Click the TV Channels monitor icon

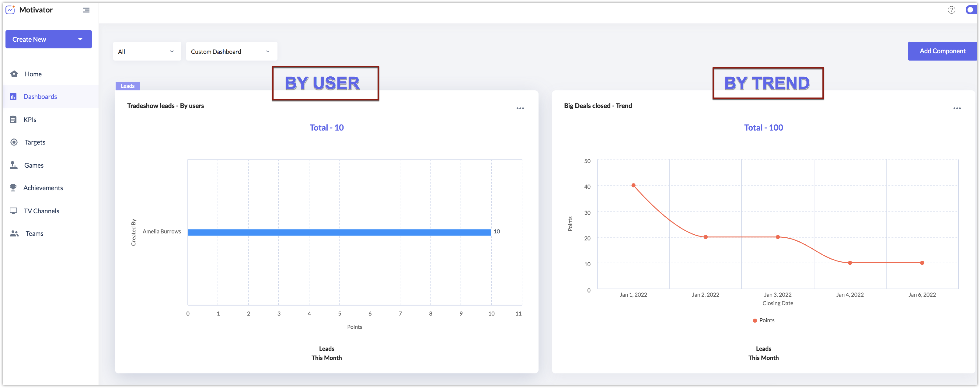[x=13, y=211]
